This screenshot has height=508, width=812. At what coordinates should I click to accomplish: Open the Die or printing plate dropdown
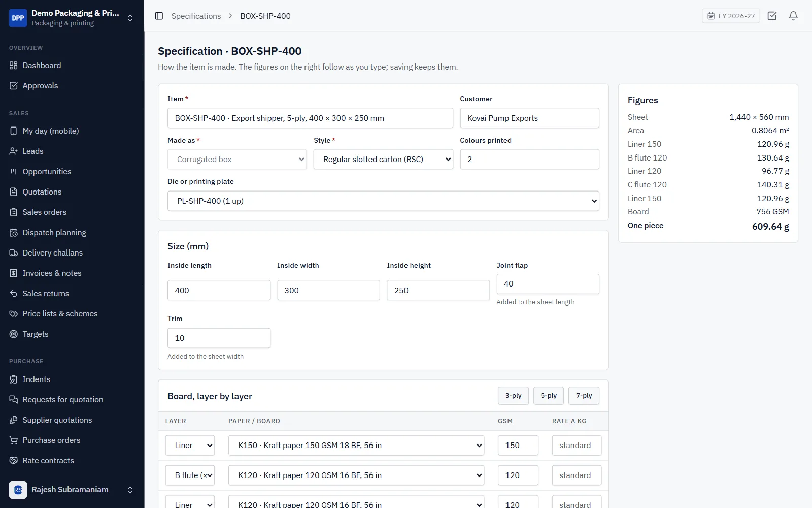coord(383,201)
